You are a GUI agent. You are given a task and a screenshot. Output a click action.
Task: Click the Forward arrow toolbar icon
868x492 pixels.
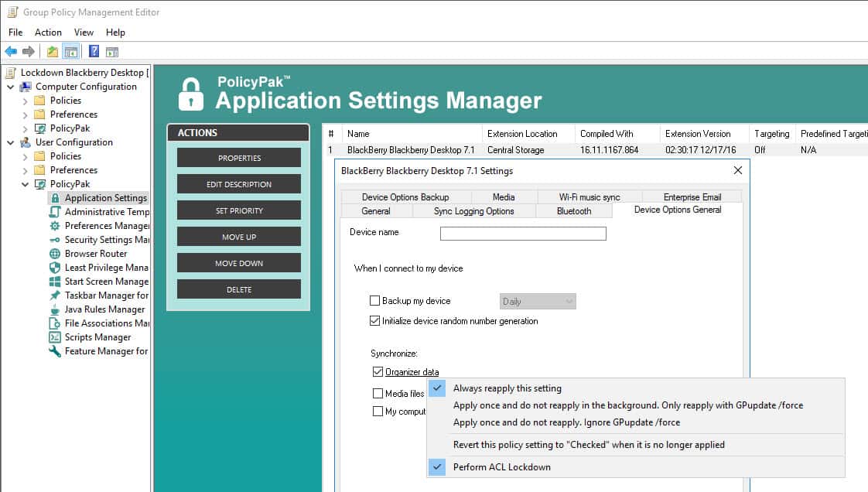coord(28,52)
